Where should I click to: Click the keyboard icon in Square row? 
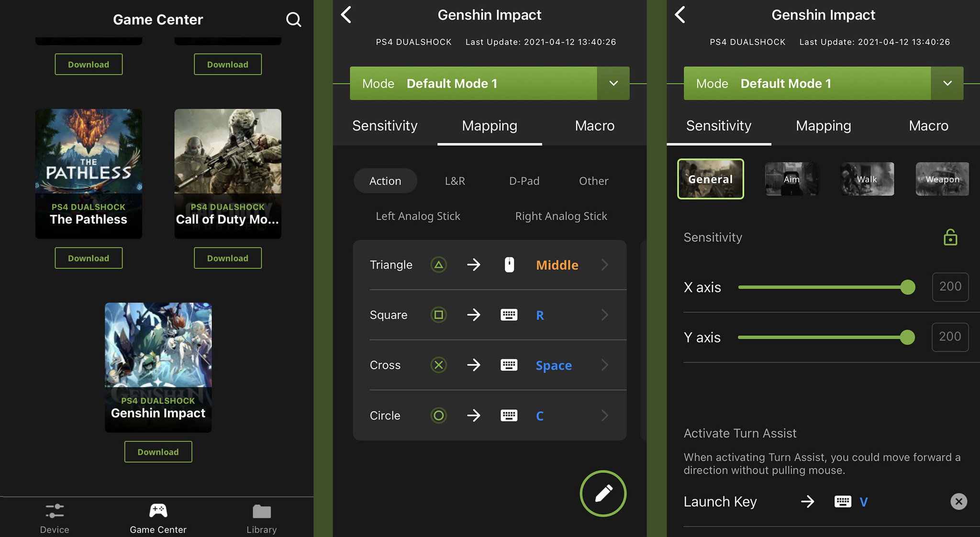pos(509,315)
